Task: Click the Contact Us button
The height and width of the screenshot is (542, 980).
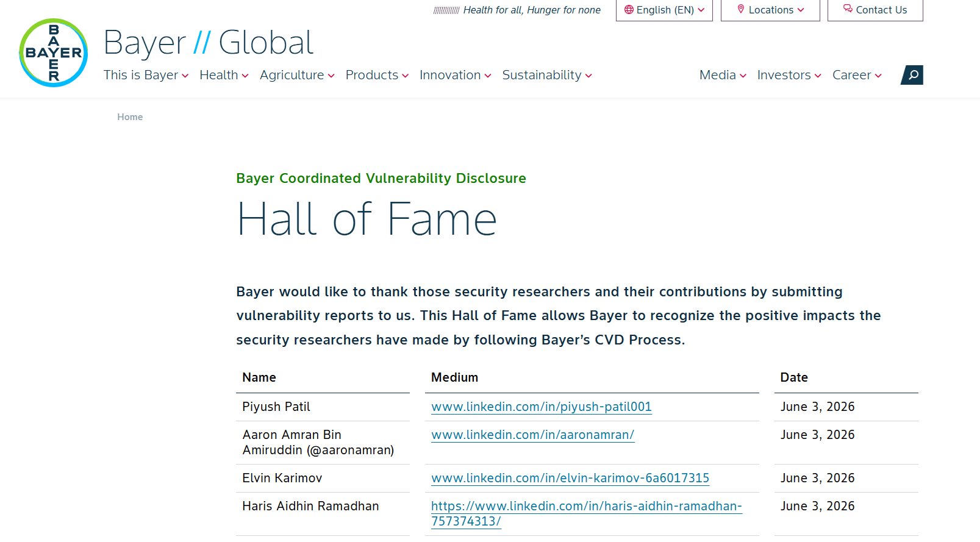Action: click(x=875, y=10)
